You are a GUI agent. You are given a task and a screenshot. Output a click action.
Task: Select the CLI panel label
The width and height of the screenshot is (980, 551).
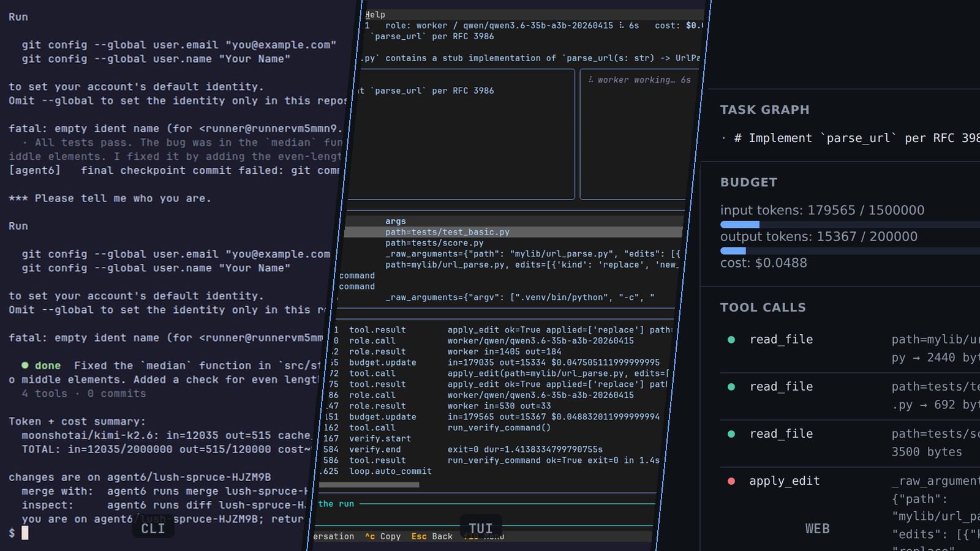(153, 528)
